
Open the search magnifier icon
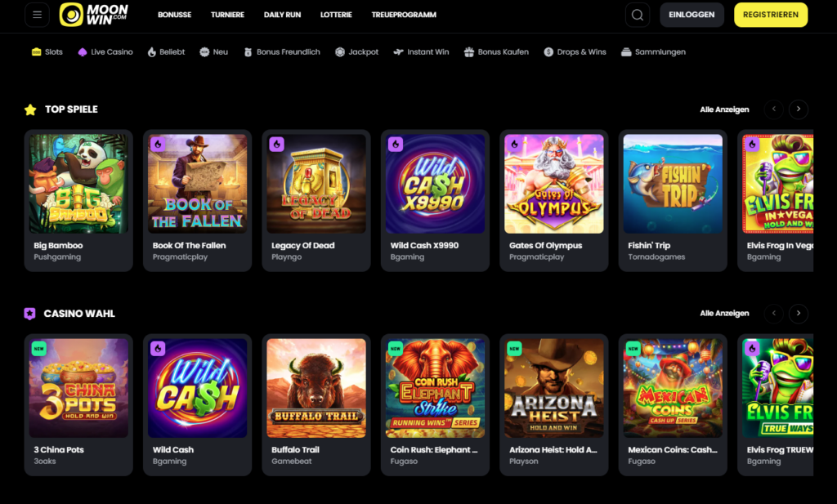point(638,14)
